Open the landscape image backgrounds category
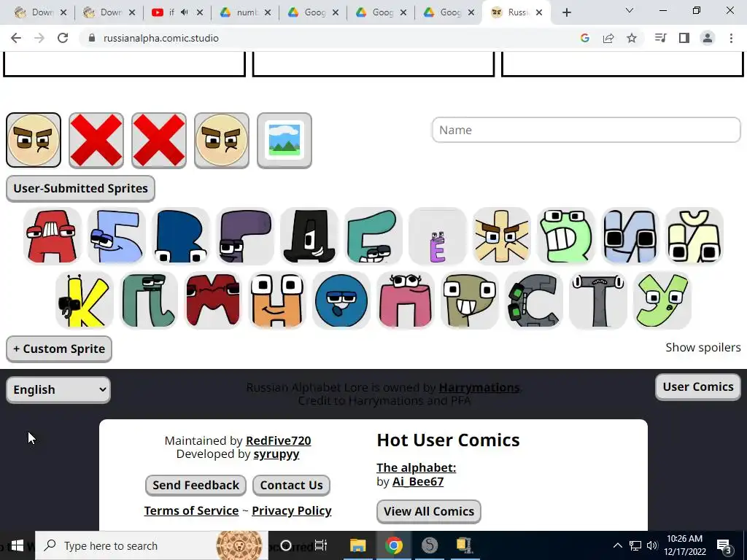The width and height of the screenshot is (747, 560). point(285,140)
